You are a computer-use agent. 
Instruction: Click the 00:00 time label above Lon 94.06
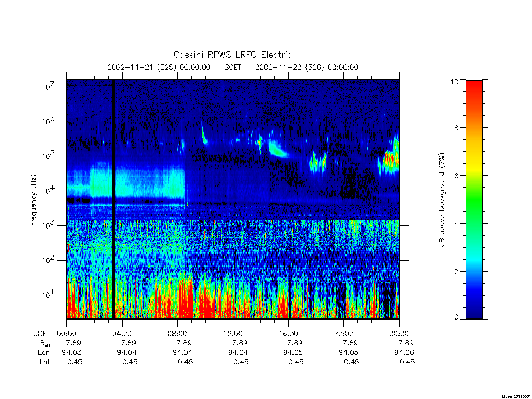click(x=399, y=334)
